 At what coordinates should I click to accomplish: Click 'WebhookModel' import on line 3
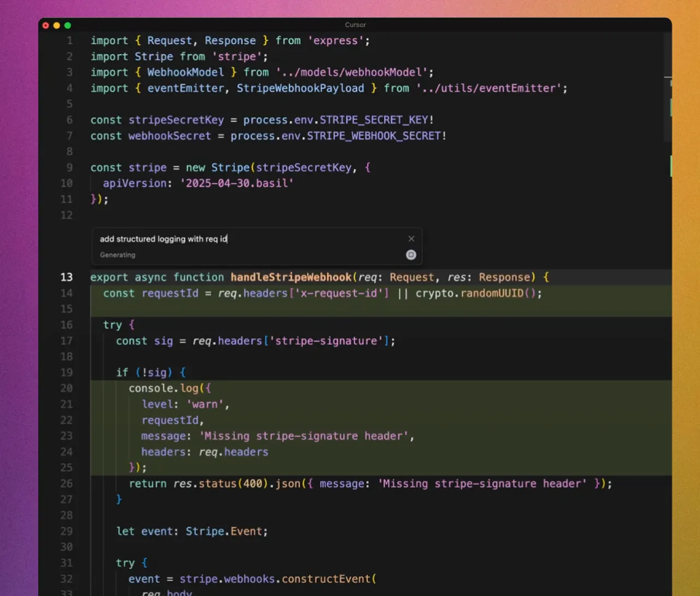[186, 72]
